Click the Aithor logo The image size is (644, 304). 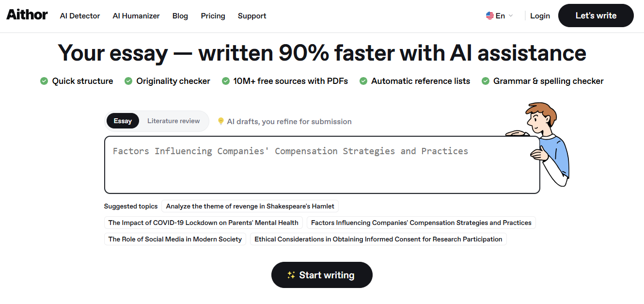point(27,15)
